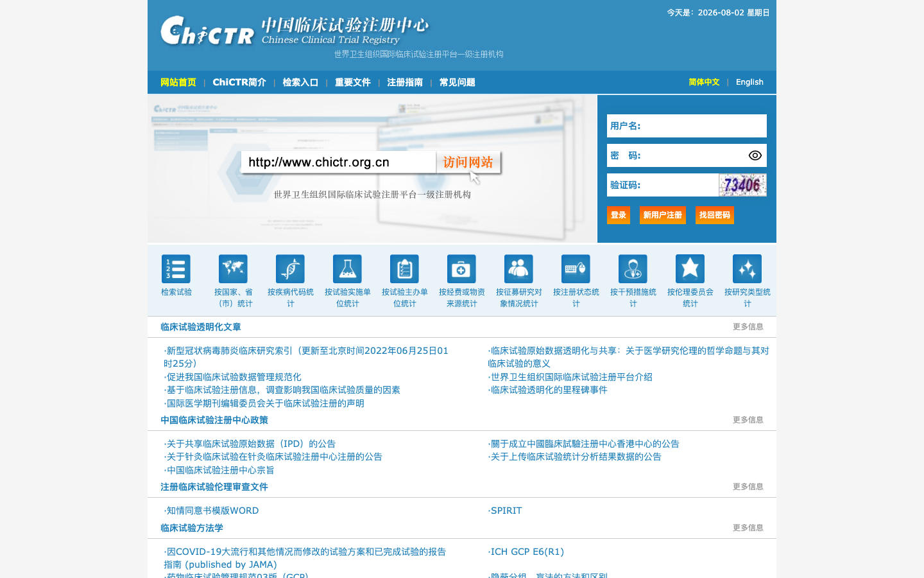
Task: Open the medical kit 按经费或物资来源统计 icon
Action: click(461, 269)
